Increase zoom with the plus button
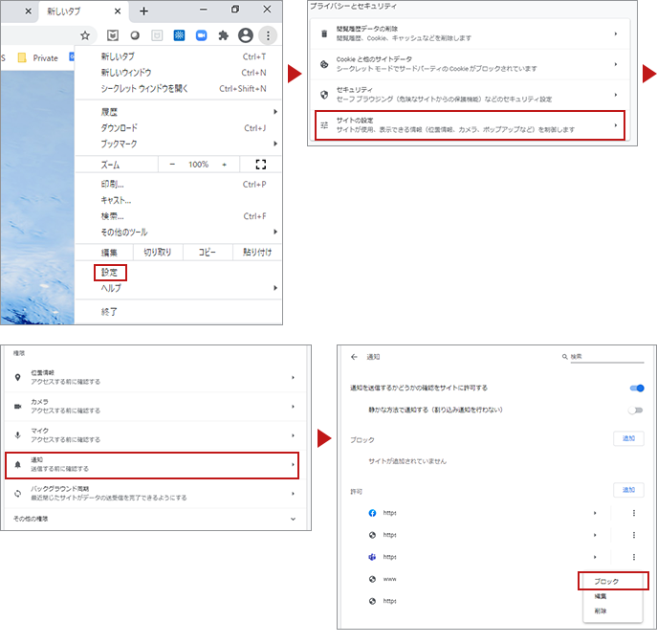Image resolution: width=657 pixels, height=644 pixels. (x=226, y=164)
